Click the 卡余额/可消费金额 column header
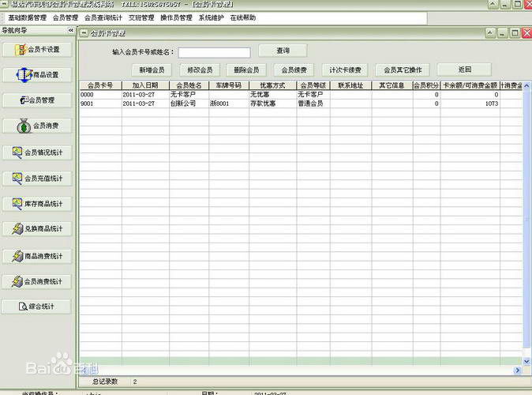 coord(470,85)
